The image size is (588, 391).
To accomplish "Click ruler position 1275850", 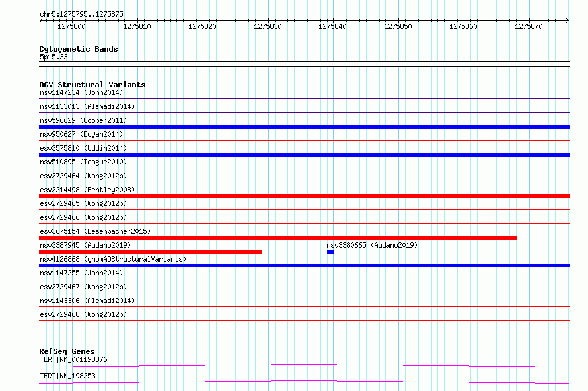I will (398, 26).
